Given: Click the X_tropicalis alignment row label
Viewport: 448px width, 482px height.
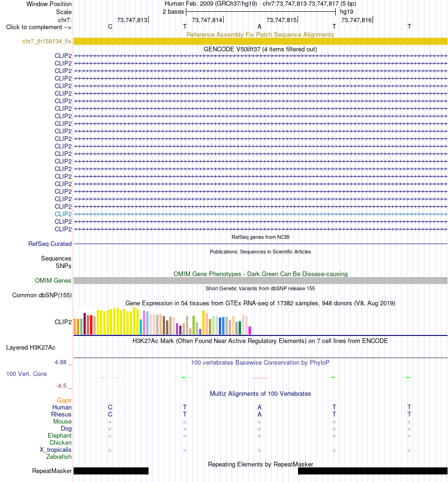Looking at the screenshot, I should click(55, 449).
